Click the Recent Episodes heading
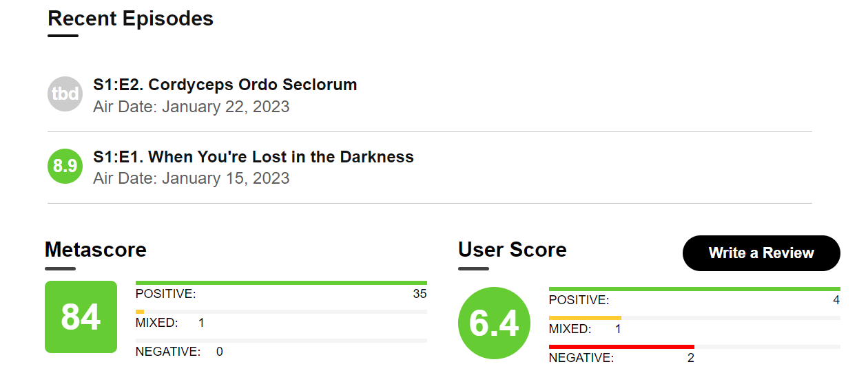The image size is (868, 384). point(130,19)
